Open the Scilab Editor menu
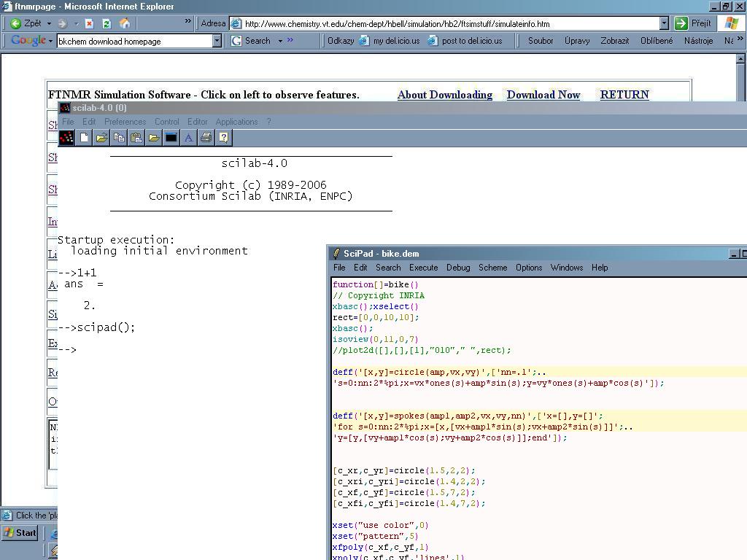The image size is (747, 560). coord(197,122)
